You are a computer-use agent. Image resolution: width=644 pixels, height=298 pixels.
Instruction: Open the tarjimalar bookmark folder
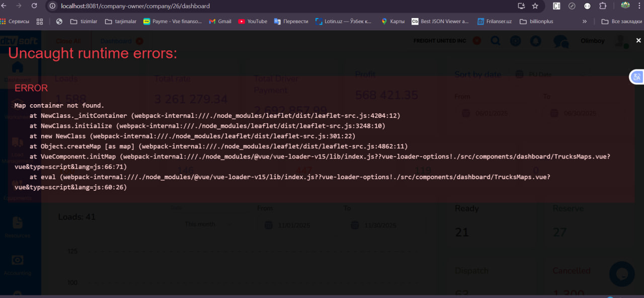(121, 21)
